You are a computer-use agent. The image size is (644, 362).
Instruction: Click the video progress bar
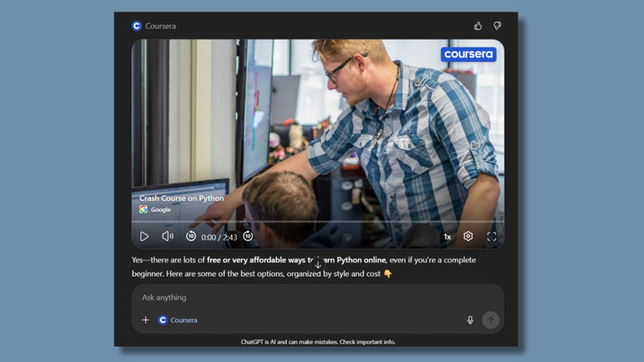318,221
